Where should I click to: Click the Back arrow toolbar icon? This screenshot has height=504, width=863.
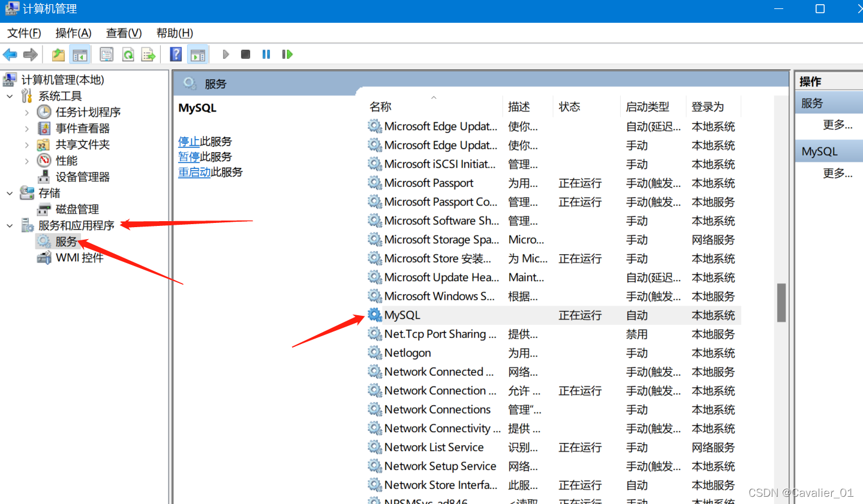(10, 55)
